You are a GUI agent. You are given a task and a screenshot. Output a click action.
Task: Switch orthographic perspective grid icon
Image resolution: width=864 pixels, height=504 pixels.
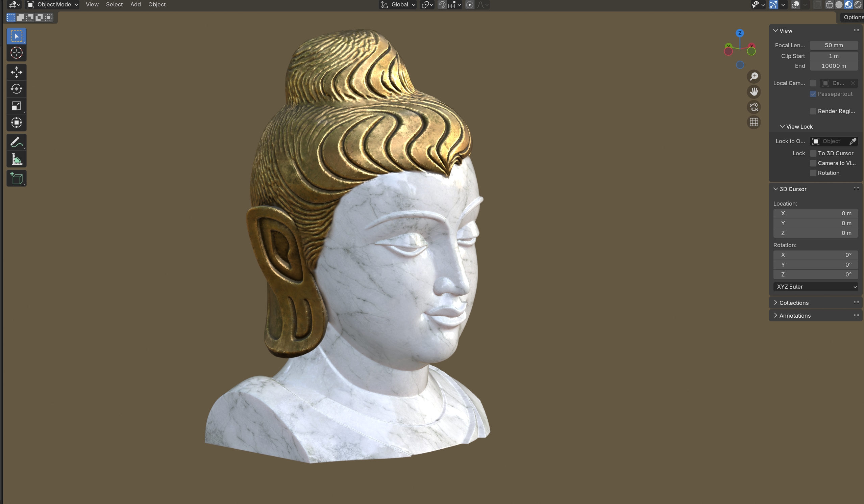click(x=754, y=122)
